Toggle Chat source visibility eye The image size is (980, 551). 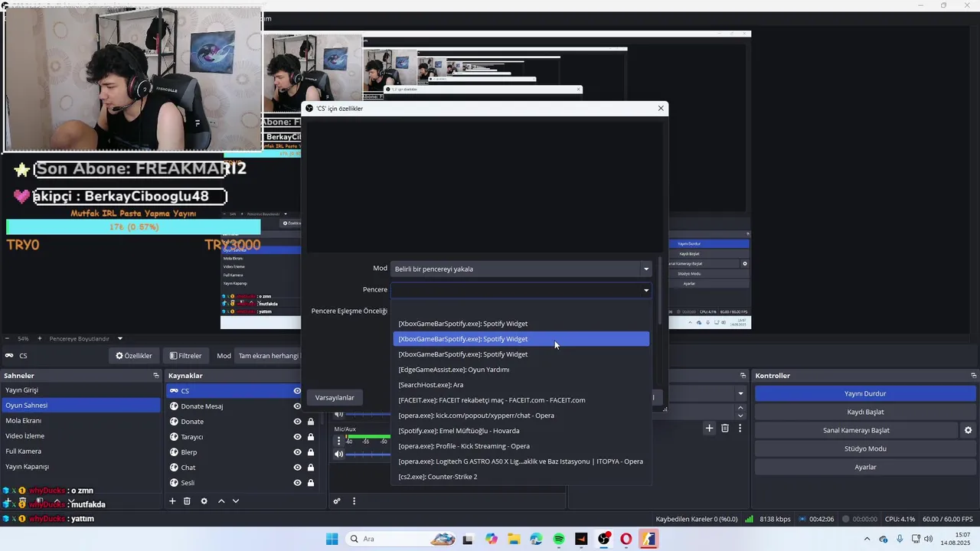click(297, 468)
